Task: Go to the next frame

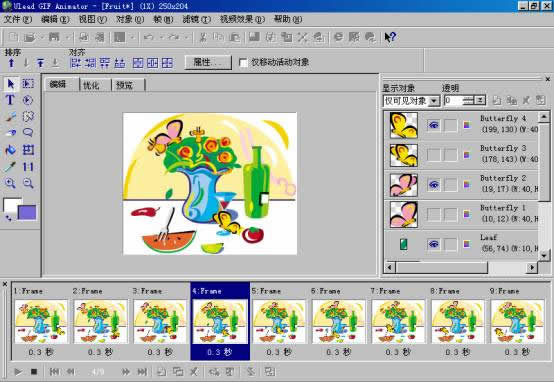Action: pyautogui.click(x=125, y=372)
